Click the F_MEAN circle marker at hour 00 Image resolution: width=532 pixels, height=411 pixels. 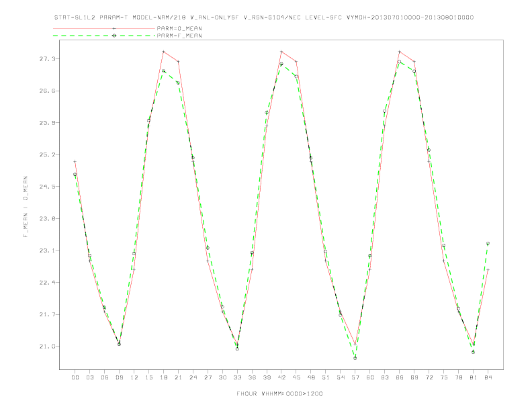tap(75, 175)
